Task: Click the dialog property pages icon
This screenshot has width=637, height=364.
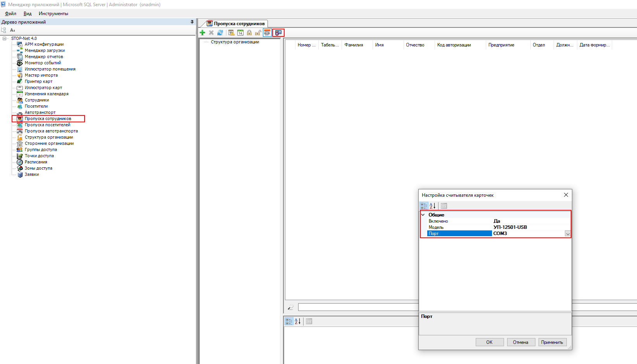Action: coord(444,206)
